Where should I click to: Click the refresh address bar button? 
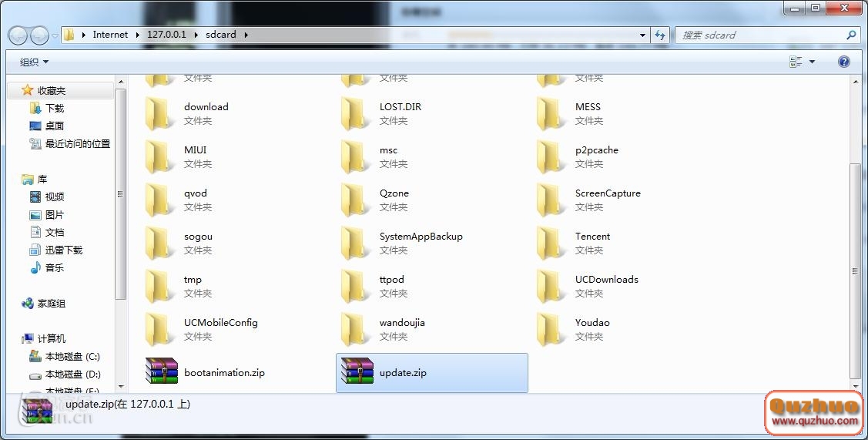[660, 35]
